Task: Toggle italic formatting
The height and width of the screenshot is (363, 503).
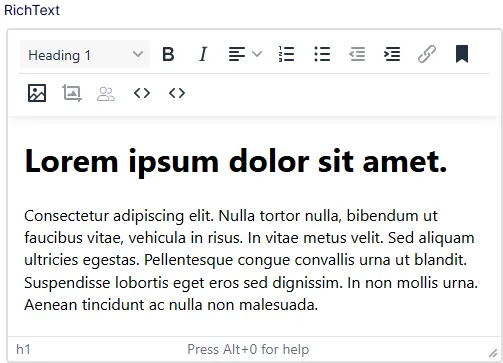Action: (203, 54)
